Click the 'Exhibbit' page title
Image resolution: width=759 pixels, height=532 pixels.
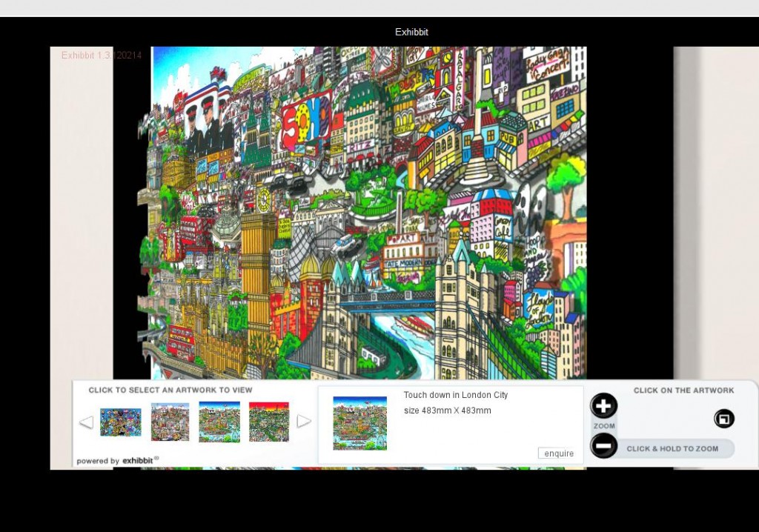point(411,32)
